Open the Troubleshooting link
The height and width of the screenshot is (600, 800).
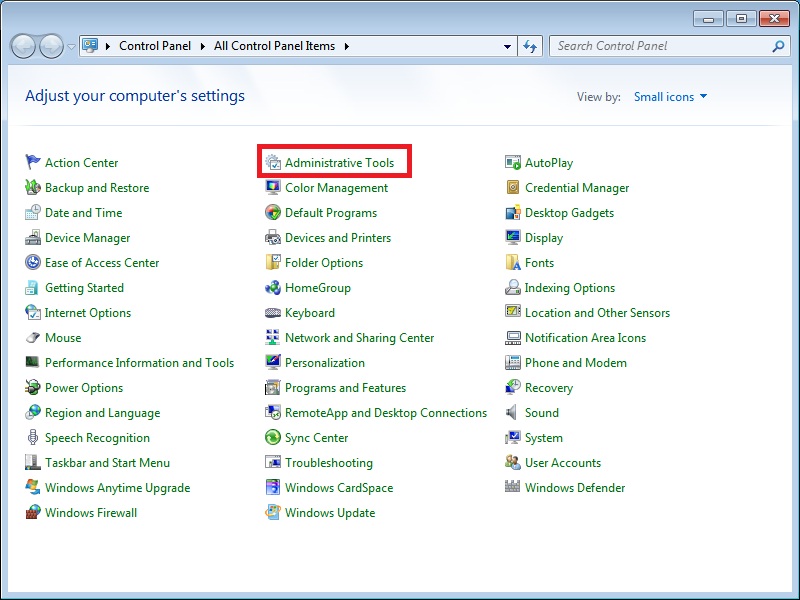click(x=329, y=463)
